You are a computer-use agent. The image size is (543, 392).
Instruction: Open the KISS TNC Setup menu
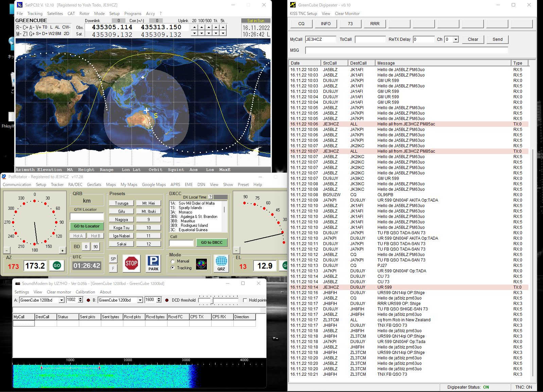point(303,14)
